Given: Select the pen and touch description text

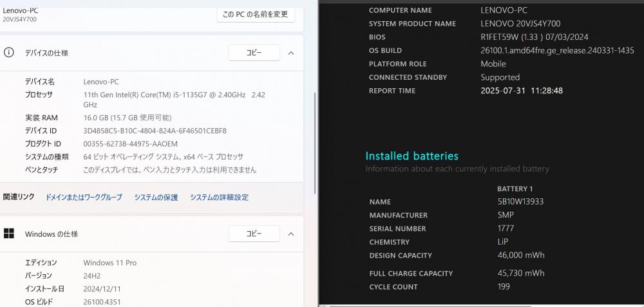Looking at the screenshot, I should 169,170.
